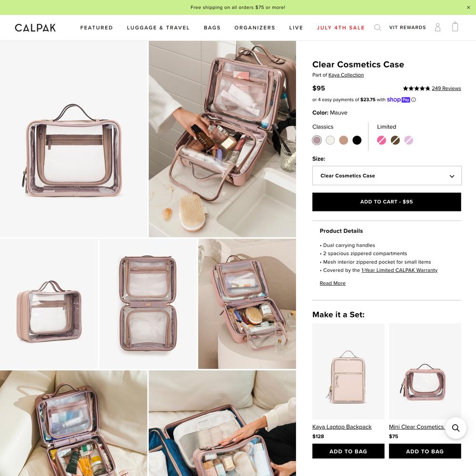Viewport: 476px width, 476px height.
Task: Click the floating zoom magnifier button
Action: tap(456, 428)
